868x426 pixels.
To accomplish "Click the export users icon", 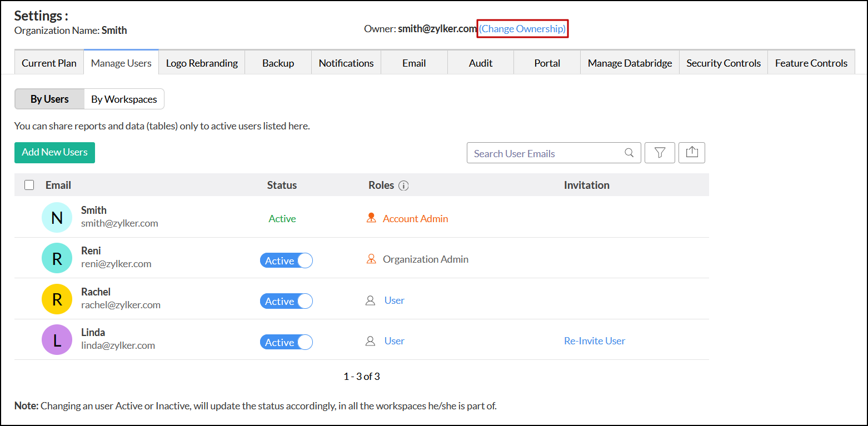I will click(692, 153).
